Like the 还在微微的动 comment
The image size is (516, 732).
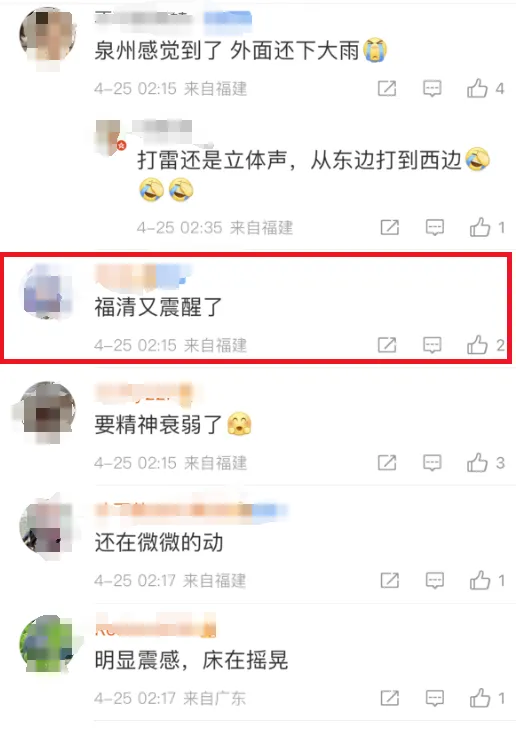click(480, 580)
